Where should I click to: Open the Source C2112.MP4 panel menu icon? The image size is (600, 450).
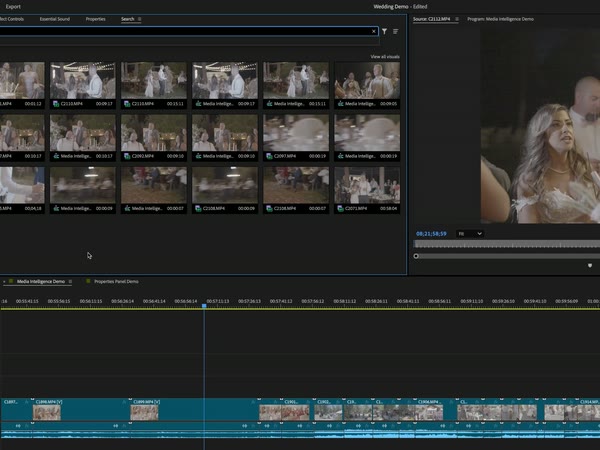click(x=457, y=19)
